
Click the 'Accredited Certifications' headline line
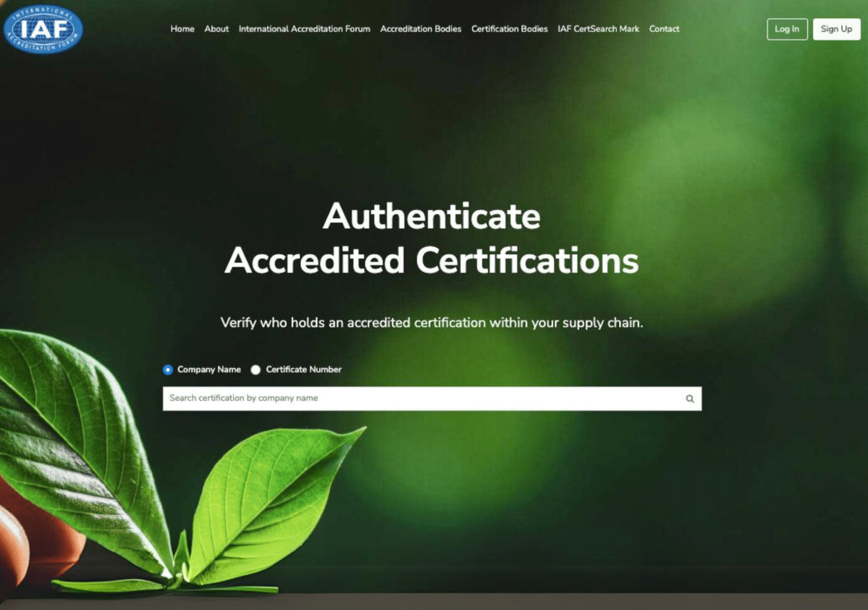click(431, 260)
